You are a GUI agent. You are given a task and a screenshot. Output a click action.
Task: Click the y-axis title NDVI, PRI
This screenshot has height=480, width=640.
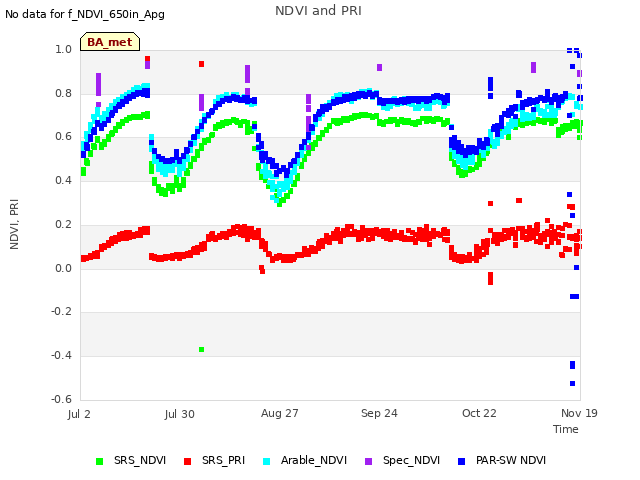point(14,224)
